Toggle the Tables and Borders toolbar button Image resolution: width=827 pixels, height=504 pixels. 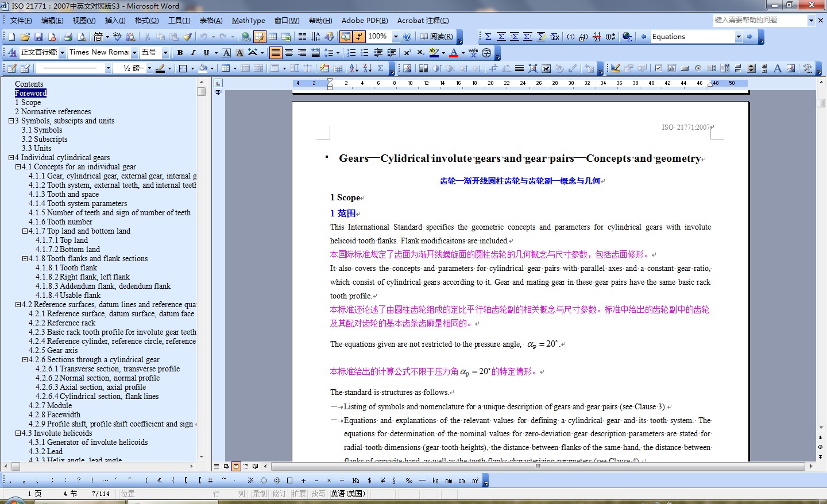click(x=260, y=37)
